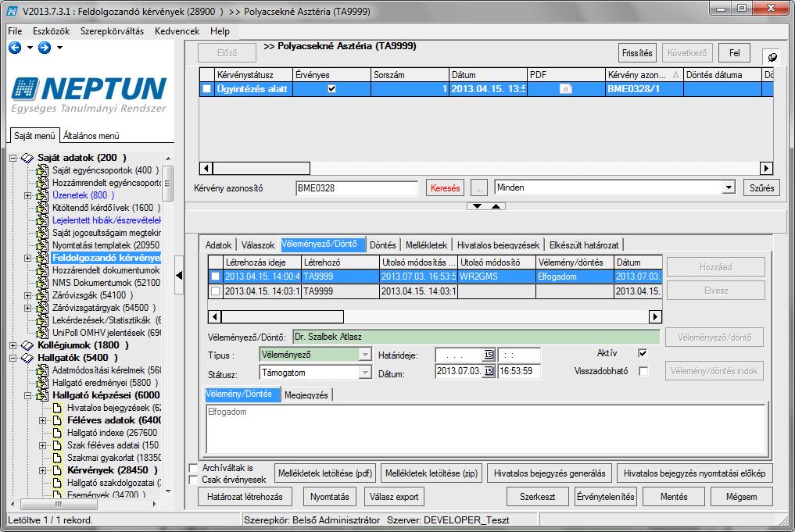Open the PDF icon in the BME0328/1 row
Viewport: 795px width, 532px height.
[565, 89]
